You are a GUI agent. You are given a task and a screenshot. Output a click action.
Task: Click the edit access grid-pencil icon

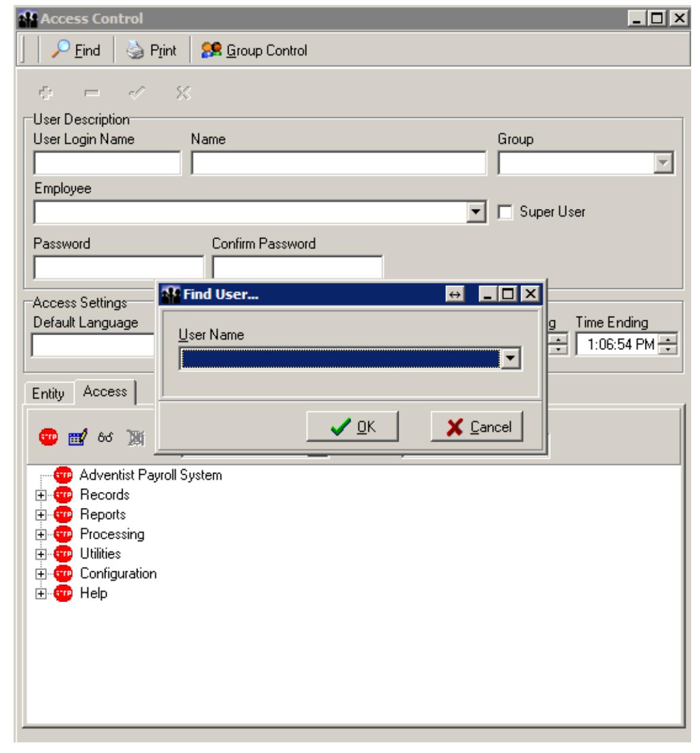pyautogui.click(x=78, y=438)
